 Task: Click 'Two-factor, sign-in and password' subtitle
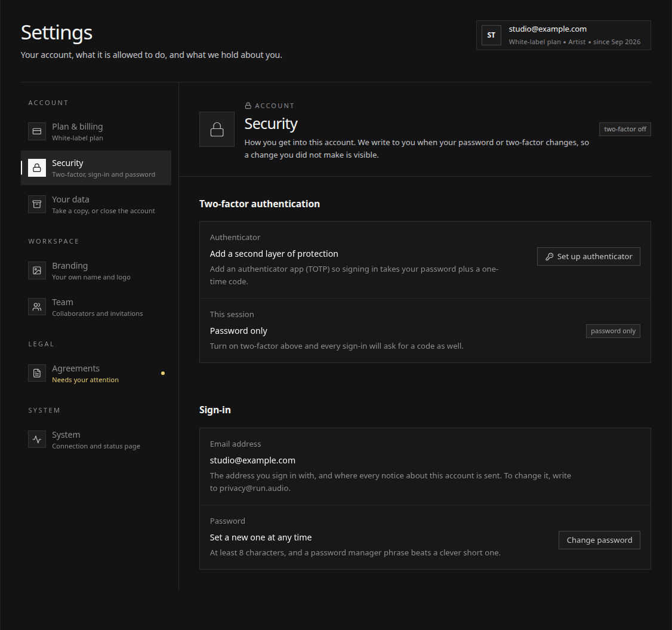[x=103, y=174]
